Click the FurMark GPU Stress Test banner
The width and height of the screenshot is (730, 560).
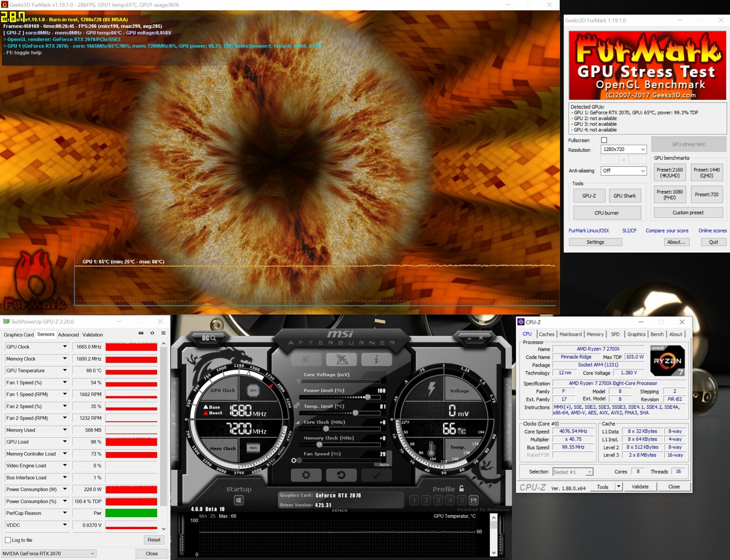pyautogui.click(x=647, y=65)
